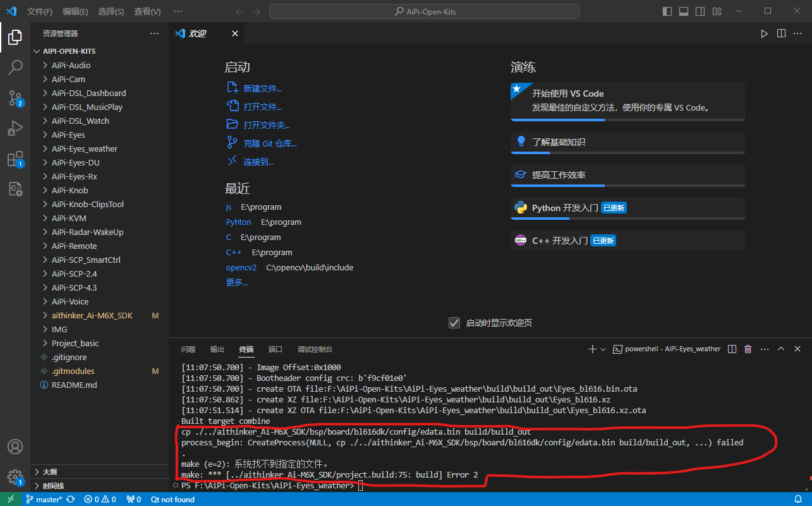The image size is (812, 506).
Task: Click new terminal plus icon
Action: pyautogui.click(x=592, y=349)
